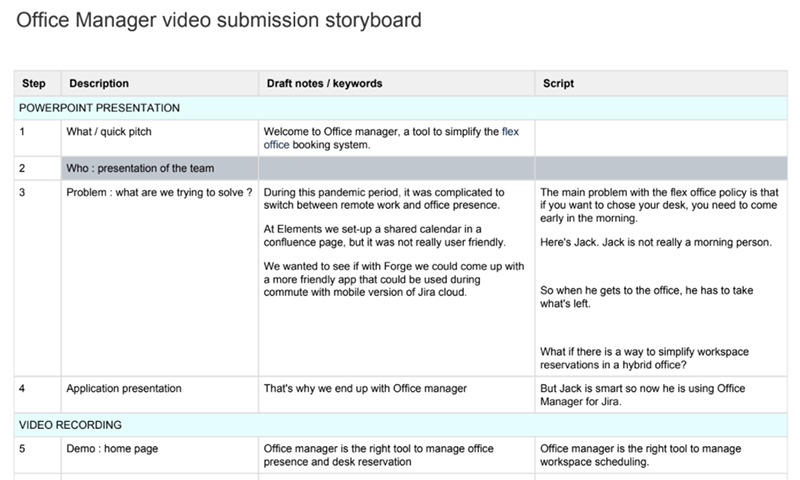
Task: Click the "Application presentation" description cell
Action: point(124,389)
